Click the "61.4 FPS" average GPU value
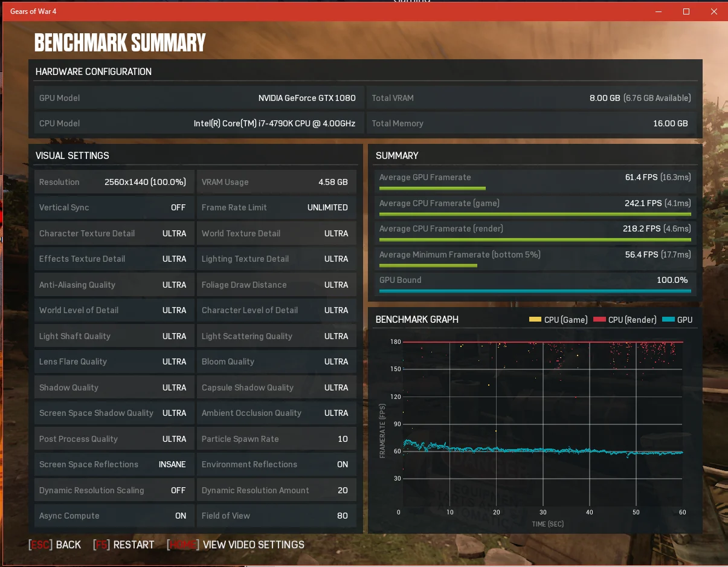The height and width of the screenshot is (567, 728). click(x=643, y=177)
